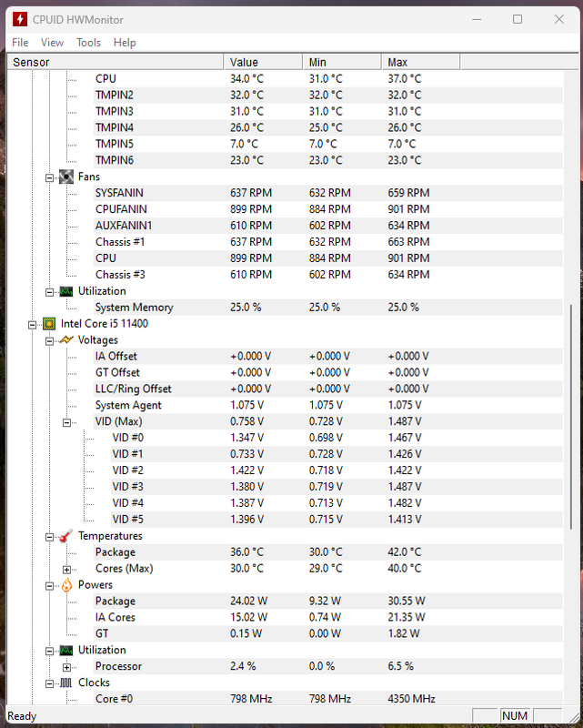Click the 30.55 W max package power value
The image size is (583, 728).
[x=407, y=601]
